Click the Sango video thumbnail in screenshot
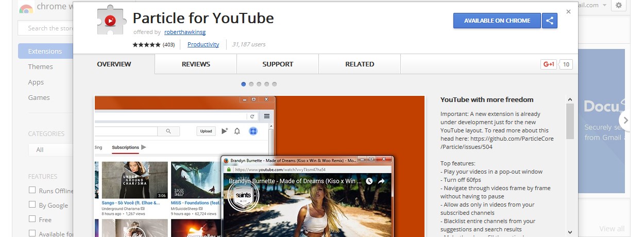 (x=134, y=180)
